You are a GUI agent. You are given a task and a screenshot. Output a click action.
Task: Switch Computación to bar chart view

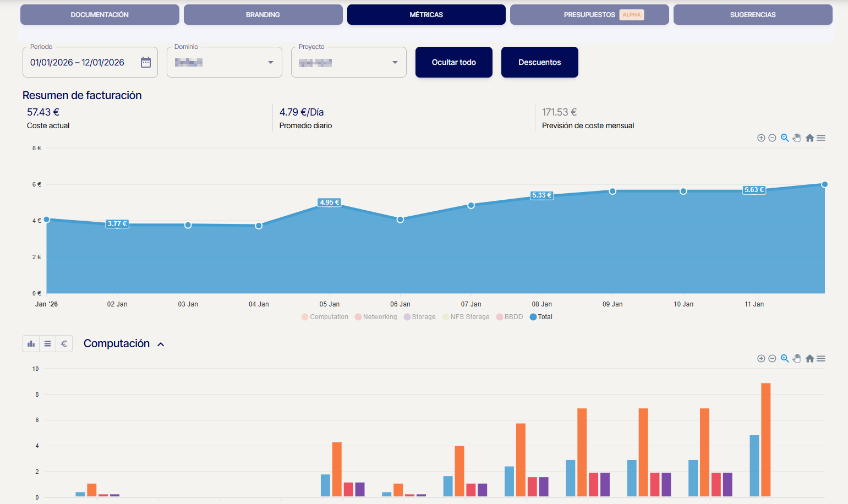pos(31,344)
